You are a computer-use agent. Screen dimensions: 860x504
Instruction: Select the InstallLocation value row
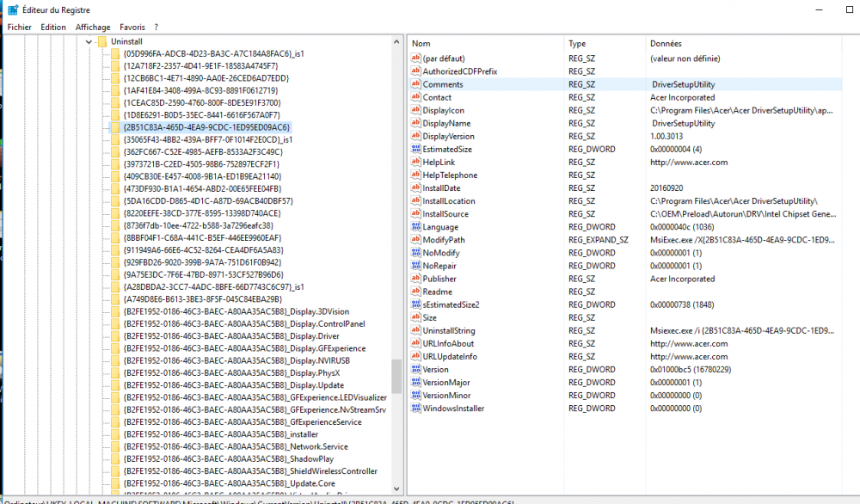[x=448, y=201]
